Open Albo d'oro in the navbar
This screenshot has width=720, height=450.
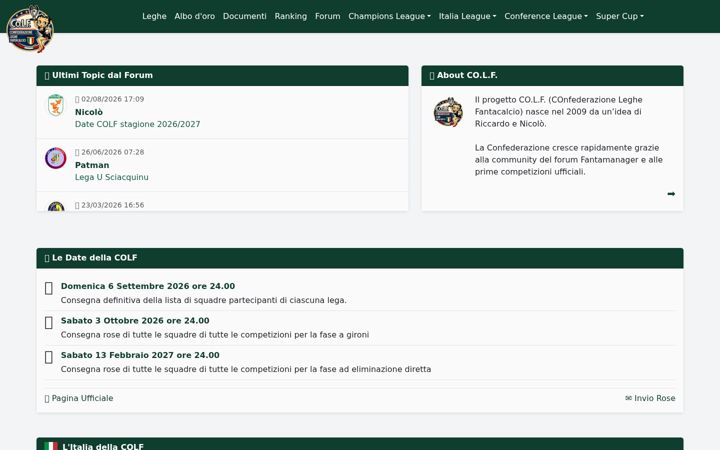[x=195, y=16]
